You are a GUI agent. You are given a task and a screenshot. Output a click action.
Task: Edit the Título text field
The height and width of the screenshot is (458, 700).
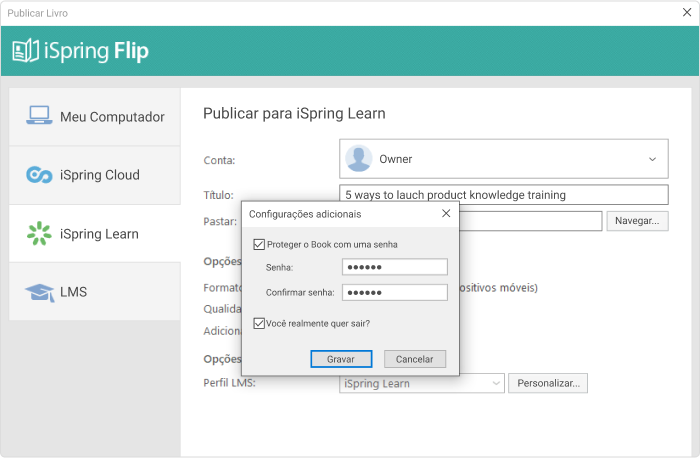504,195
